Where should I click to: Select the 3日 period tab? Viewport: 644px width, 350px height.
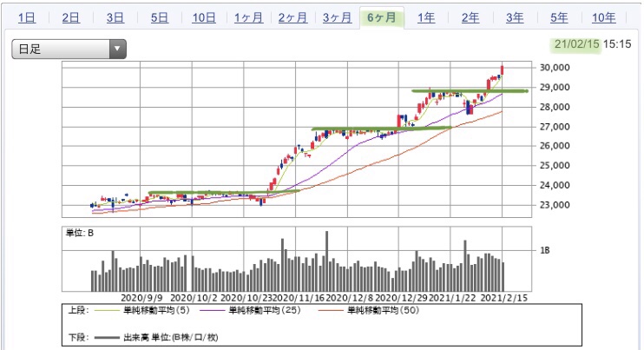point(115,17)
